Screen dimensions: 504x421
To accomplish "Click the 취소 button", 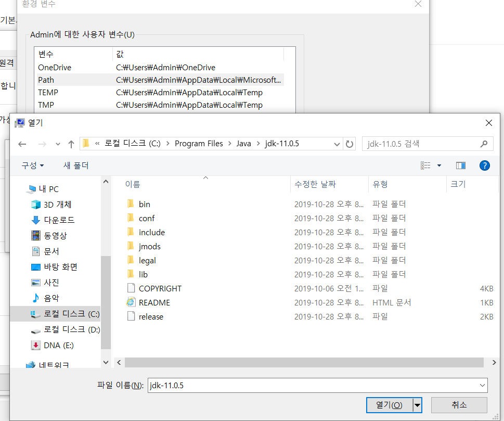I will [459, 405].
